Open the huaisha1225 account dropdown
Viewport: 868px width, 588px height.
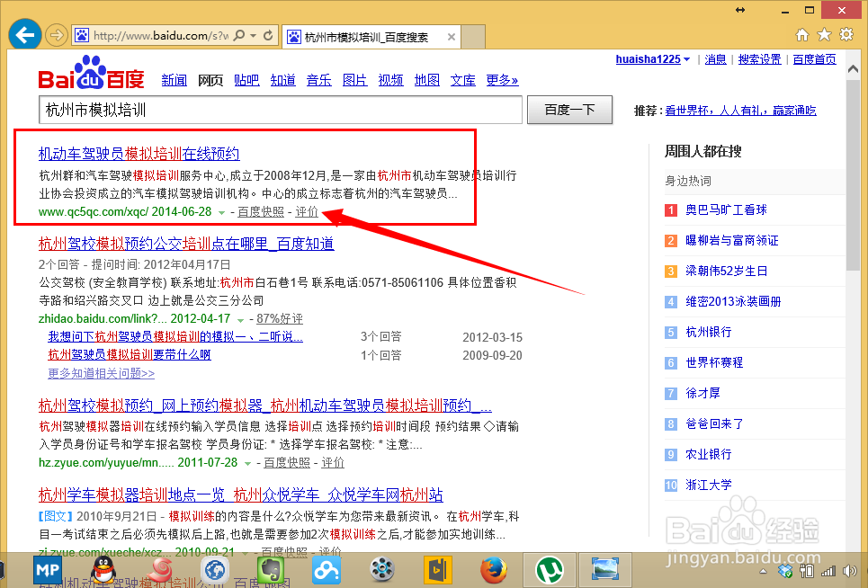[653, 59]
